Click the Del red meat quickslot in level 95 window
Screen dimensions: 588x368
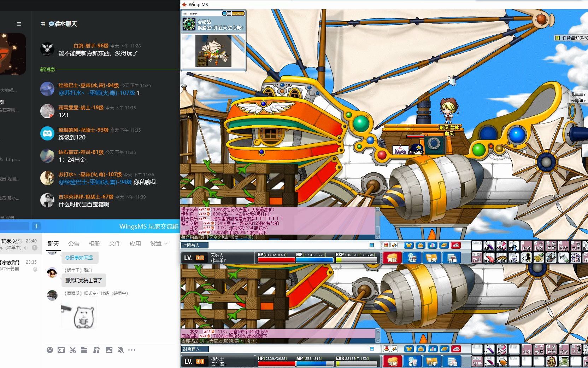489,257
